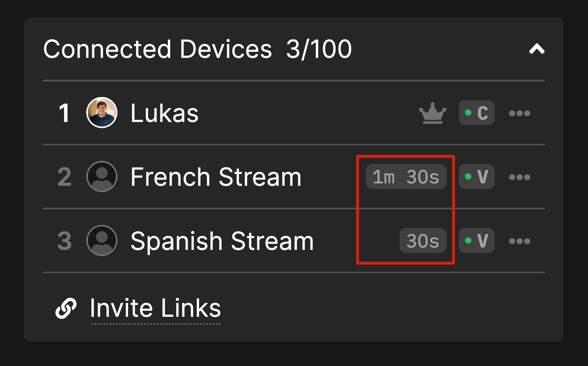588x366 pixels.
Task: Toggle the V viewer badge for Spanish Stream
Action: click(x=477, y=240)
